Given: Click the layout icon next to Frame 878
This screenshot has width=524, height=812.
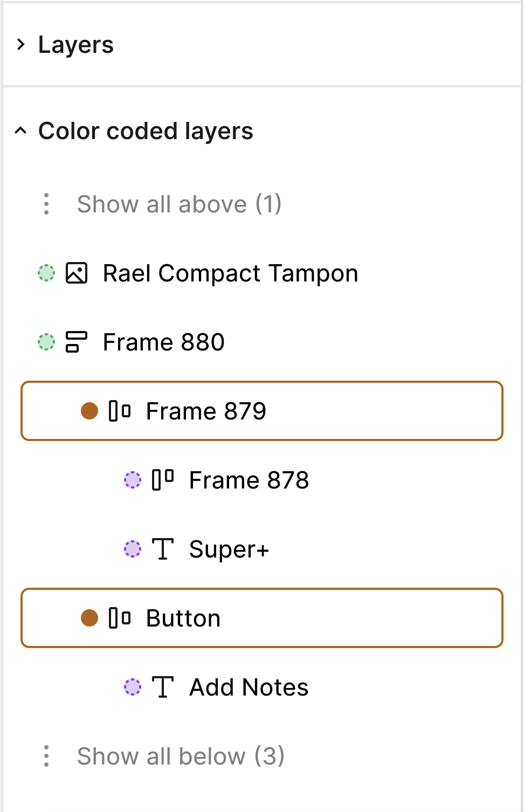Looking at the screenshot, I should [x=163, y=480].
